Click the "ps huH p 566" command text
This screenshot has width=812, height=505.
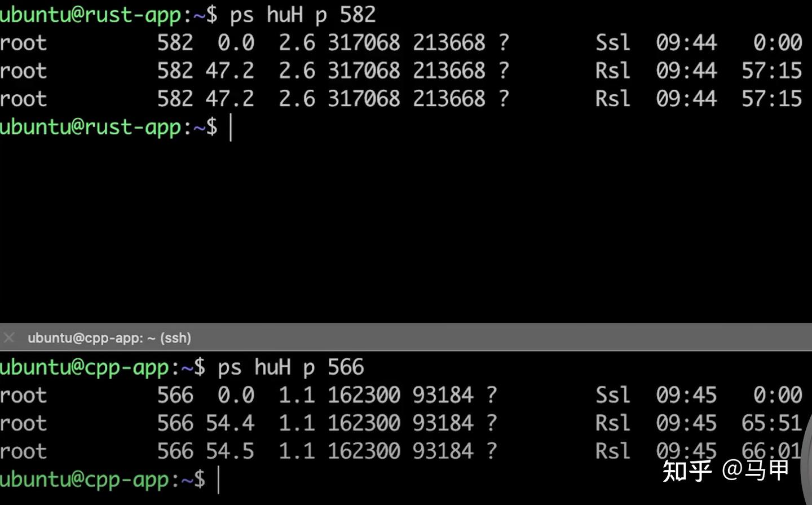[290, 368]
